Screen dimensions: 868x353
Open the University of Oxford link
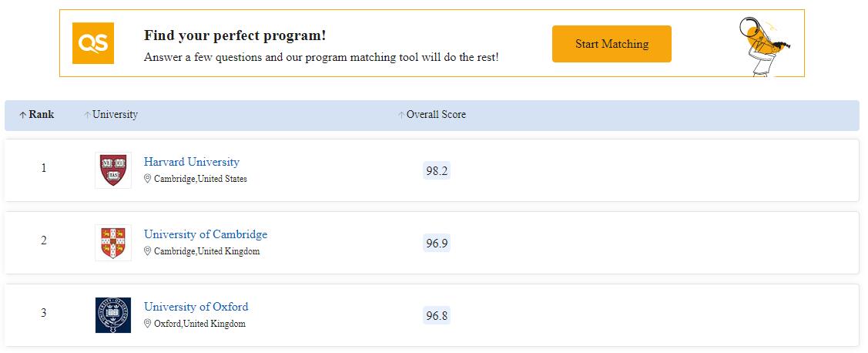[196, 308]
